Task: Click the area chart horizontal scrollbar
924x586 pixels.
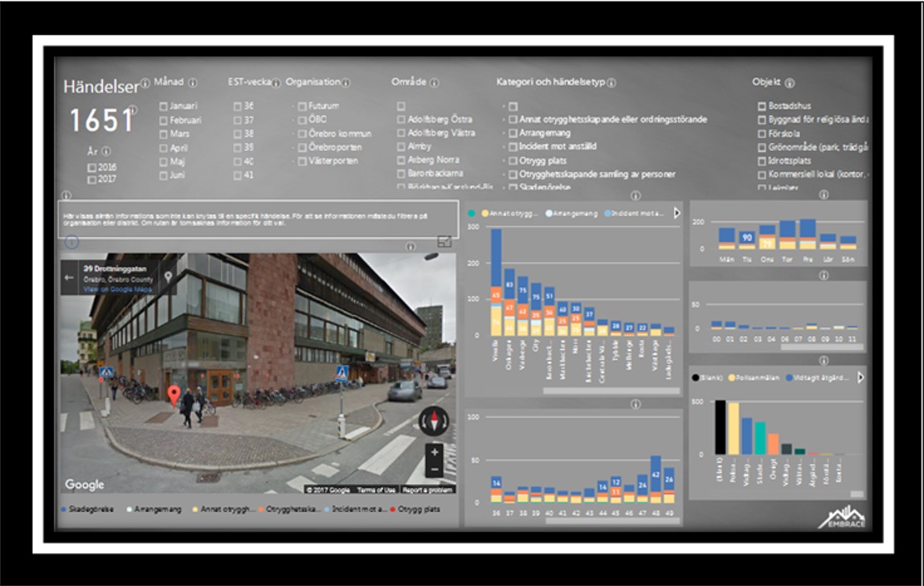Action: tap(611, 391)
